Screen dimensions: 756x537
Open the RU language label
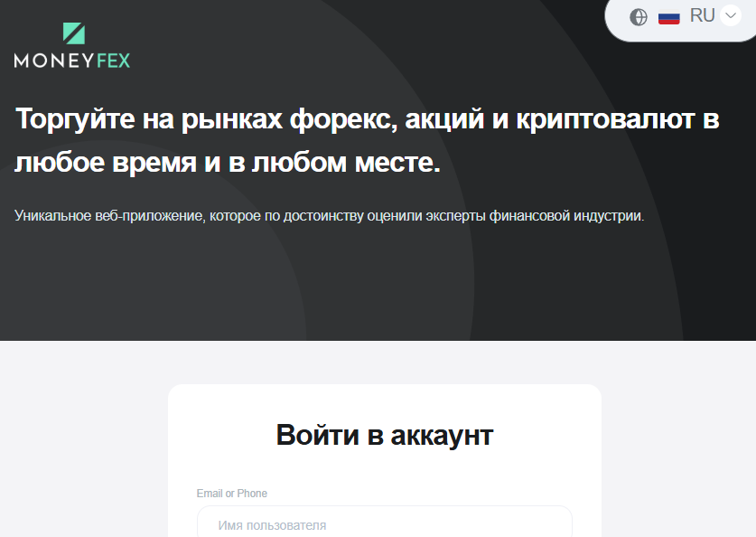[x=702, y=15]
